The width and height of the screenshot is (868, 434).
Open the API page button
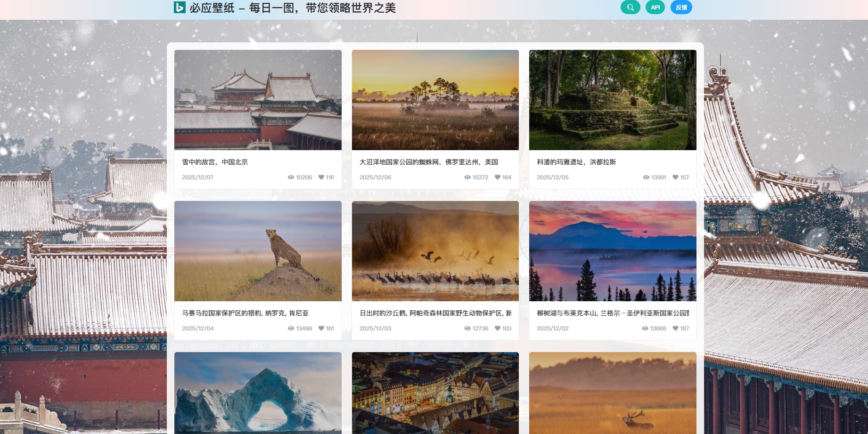(655, 8)
